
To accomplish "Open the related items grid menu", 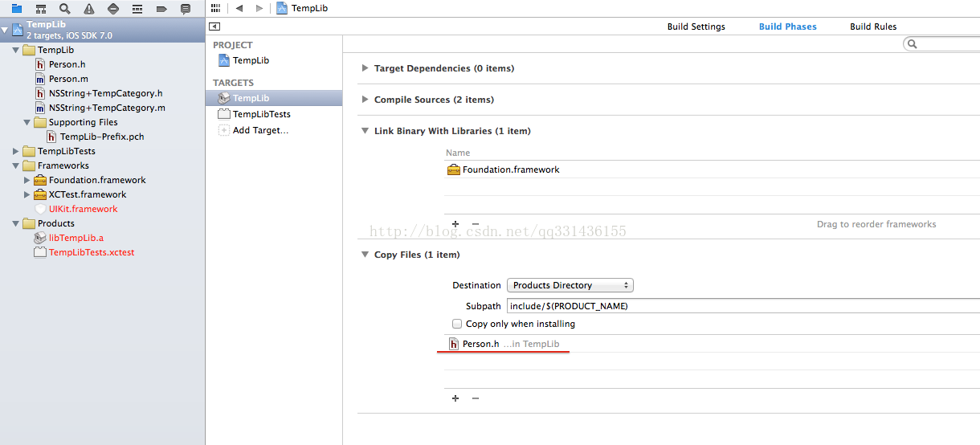I will (215, 8).
